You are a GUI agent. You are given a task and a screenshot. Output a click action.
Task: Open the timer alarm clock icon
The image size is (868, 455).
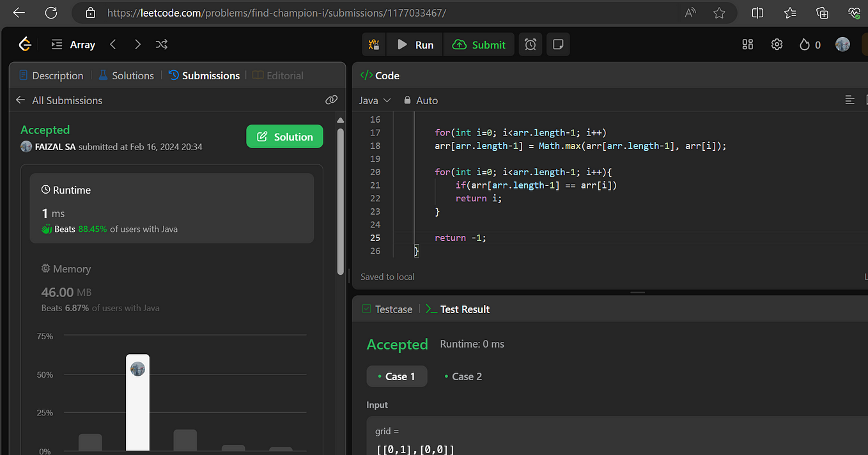[531, 45]
